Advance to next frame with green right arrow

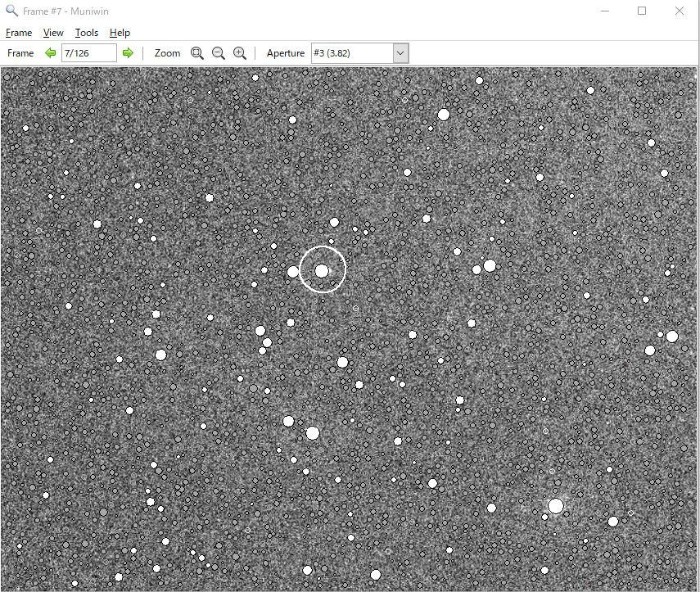point(128,53)
